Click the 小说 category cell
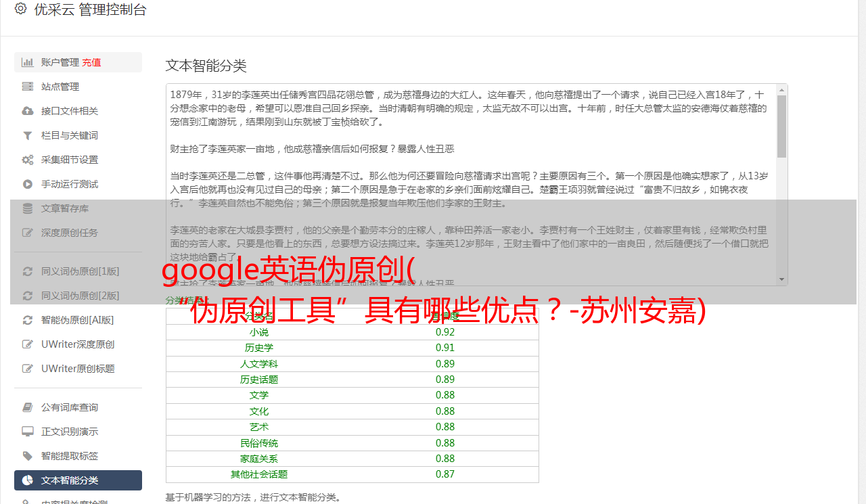 [x=259, y=332]
